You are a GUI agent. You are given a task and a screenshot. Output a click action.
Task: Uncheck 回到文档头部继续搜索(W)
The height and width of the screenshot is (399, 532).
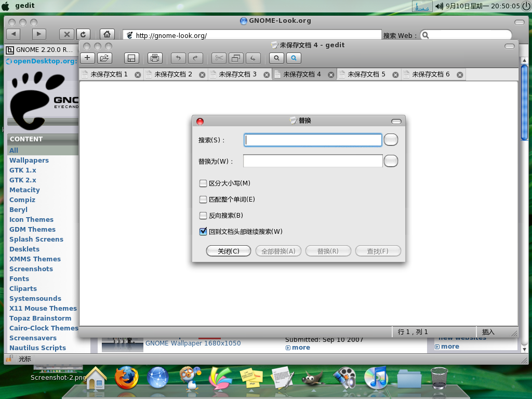[203, 231]
